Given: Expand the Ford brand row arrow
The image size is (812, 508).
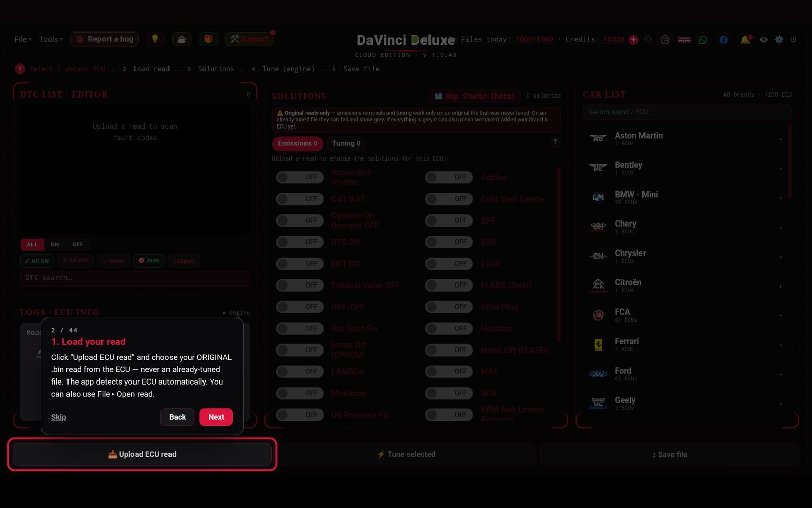Looking at the screenshot, I should [781, 374].
